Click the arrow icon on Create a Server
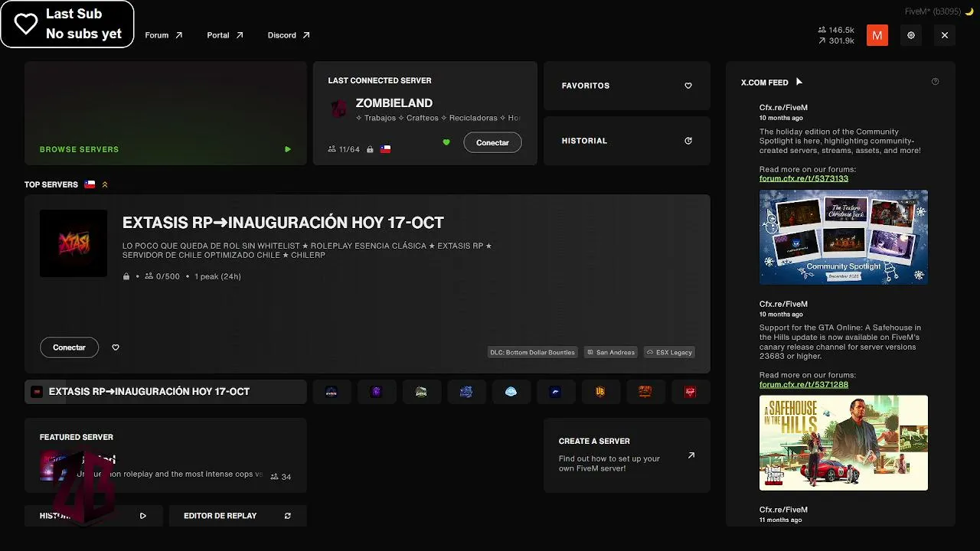Screen dimensions: 980x551 [x=691, y=455]
